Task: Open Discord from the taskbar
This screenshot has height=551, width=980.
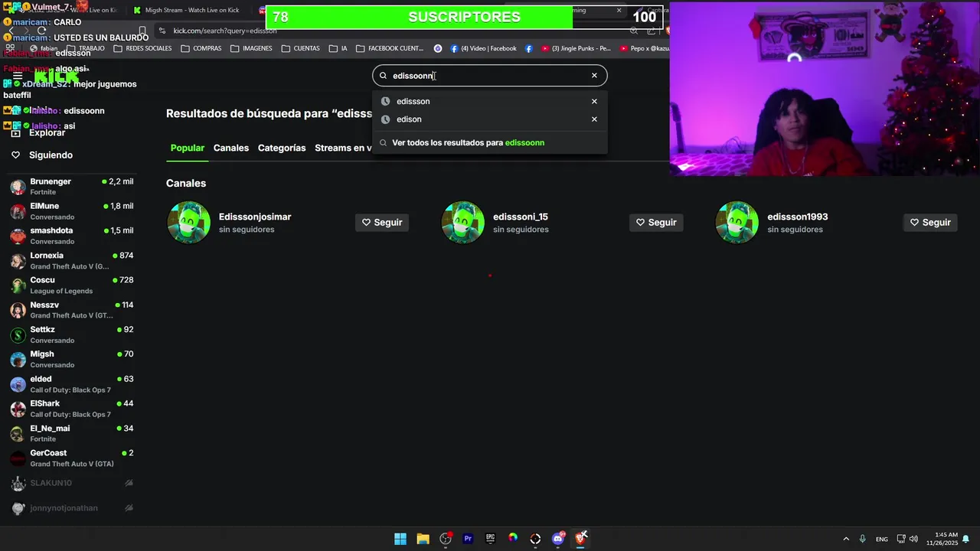Action: [x=558, y=539]
